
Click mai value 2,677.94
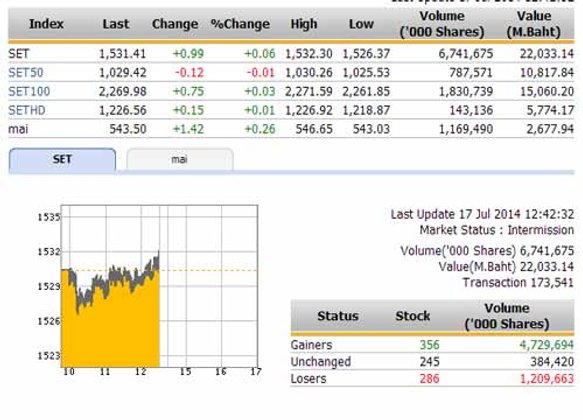click(x=550, y=129)
